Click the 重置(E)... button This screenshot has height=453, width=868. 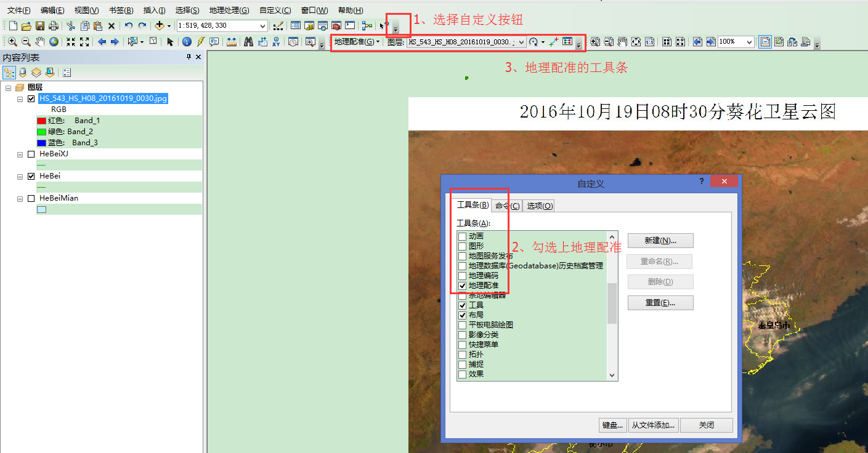tap(660, 303)
